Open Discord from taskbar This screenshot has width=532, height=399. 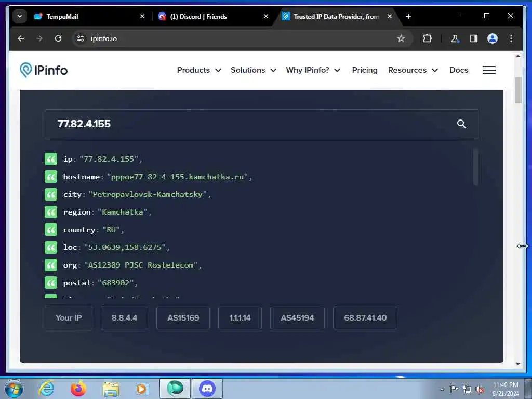207,388
